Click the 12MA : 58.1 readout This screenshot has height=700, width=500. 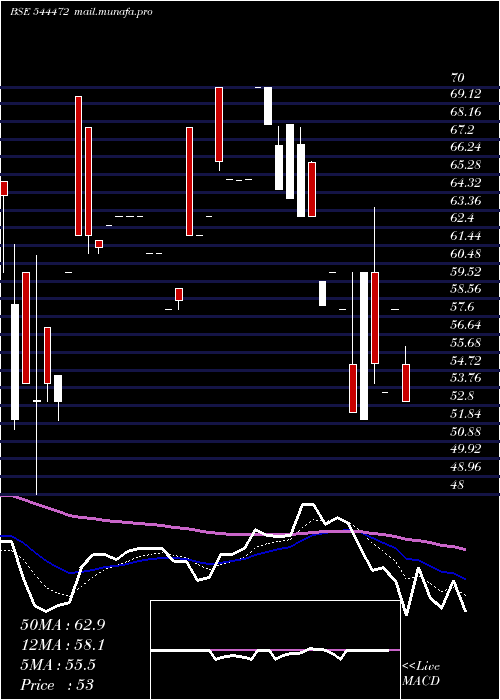tap(63, 644)
